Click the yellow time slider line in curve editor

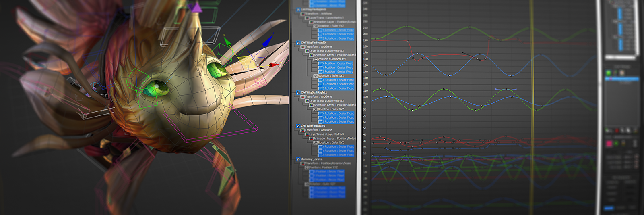pyautogui.click(x=532, y=107)
